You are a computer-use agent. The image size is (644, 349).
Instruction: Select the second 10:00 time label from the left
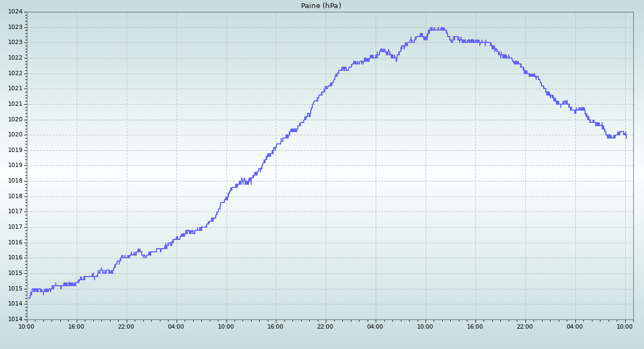[x=226, y=326]
